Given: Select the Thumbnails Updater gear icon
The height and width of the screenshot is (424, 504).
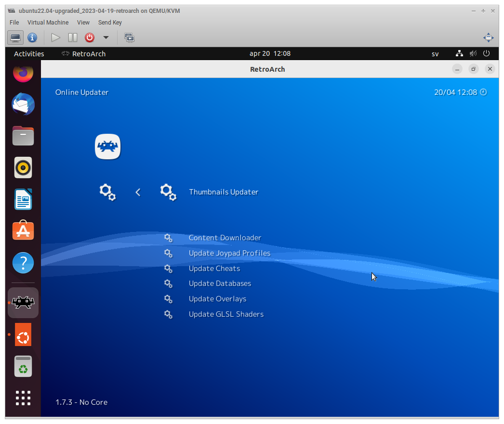Looking at the screenshot, I should pos(168,192).
